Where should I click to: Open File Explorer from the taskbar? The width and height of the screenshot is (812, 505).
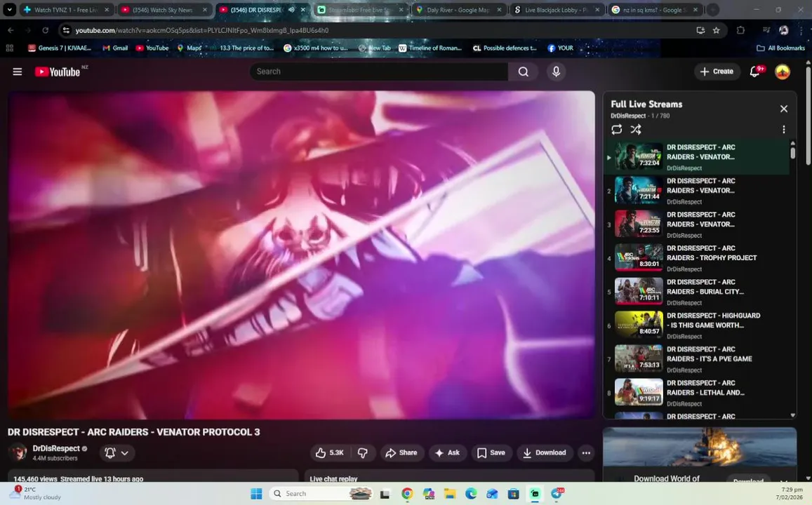449,494
